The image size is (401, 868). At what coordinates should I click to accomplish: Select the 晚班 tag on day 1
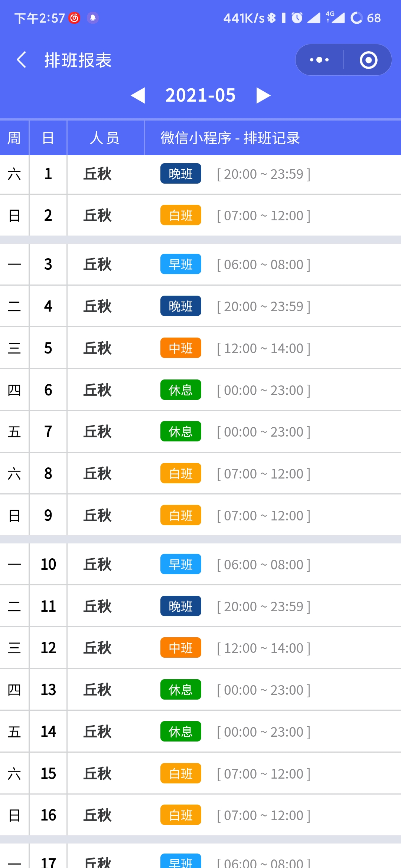pos(181,174)
